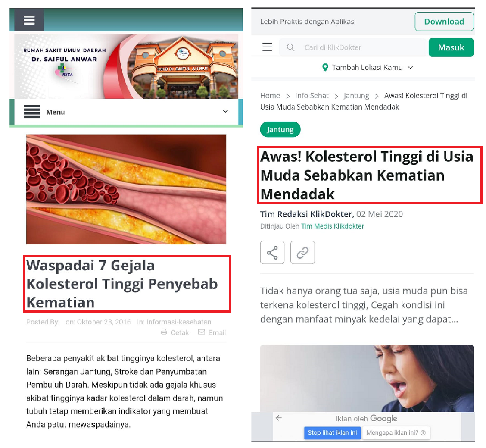Click the Masuk button
486x448 pixels.
pos(451,47)
